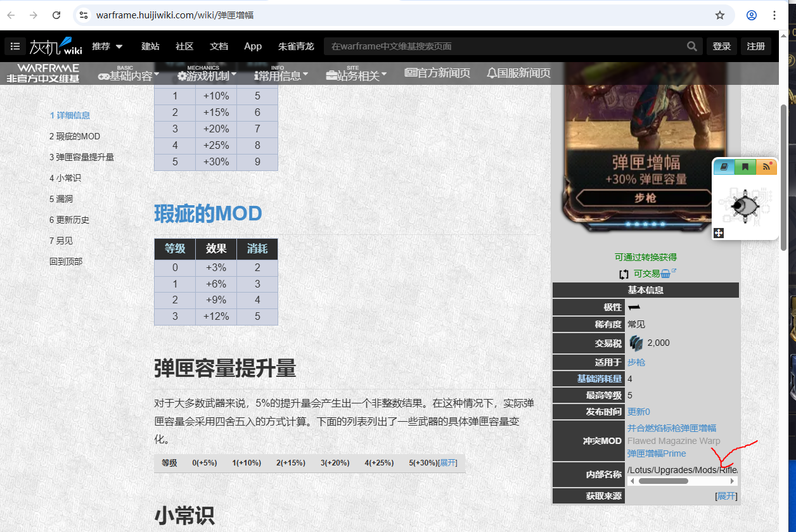Click the search magnifier icon in wiki bar
The image size is (796, 532).
tap(692, 46)
